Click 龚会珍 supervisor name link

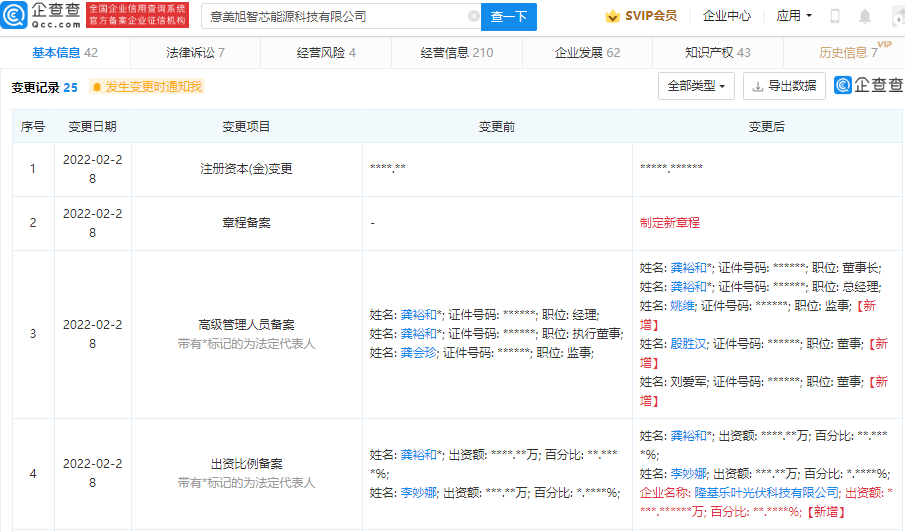[418, 353]
